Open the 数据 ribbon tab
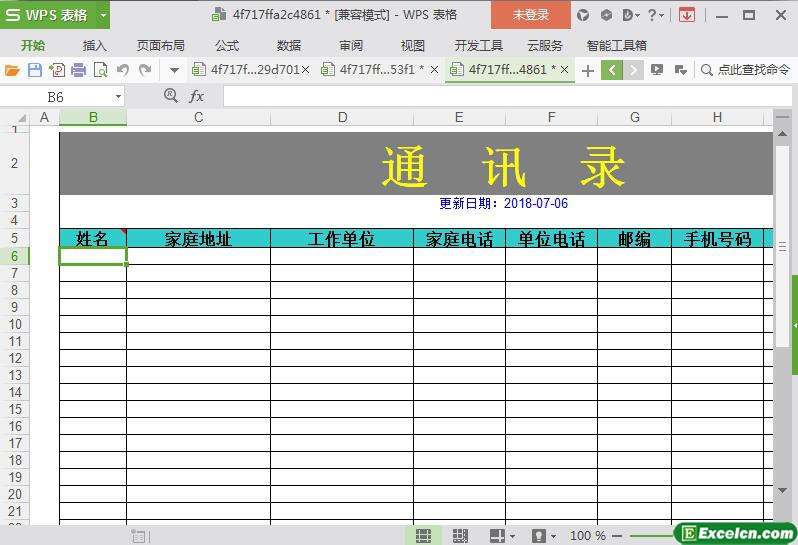The width and height of the screenshot is (798, 545). [x=289, y=45]
